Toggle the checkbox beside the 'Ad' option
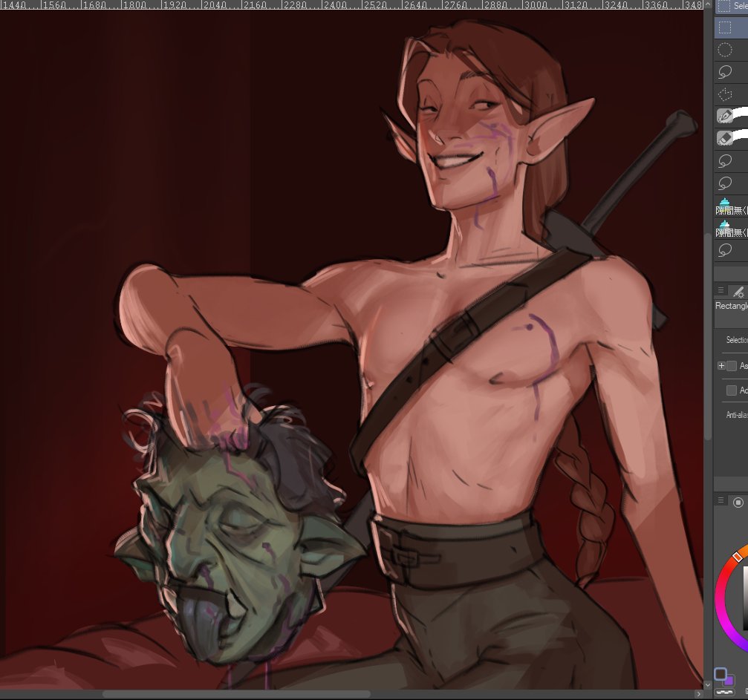The image size is (748, 700). (732, 390)
